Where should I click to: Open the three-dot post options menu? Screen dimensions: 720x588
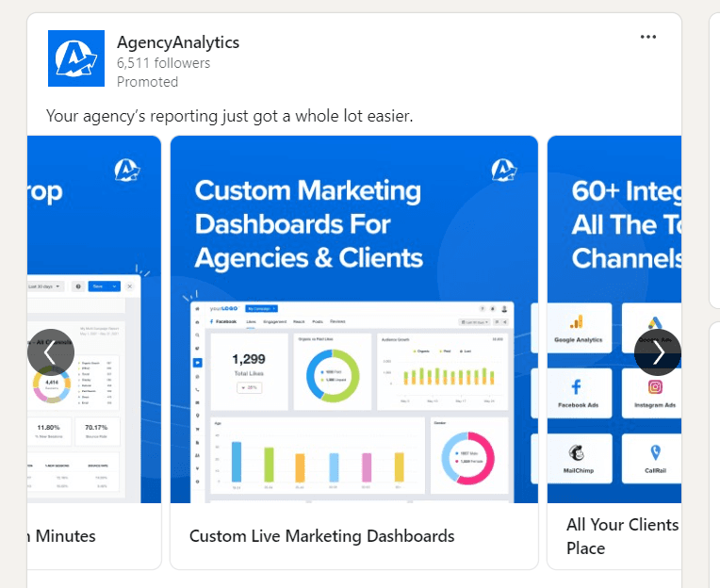point(647,38)
